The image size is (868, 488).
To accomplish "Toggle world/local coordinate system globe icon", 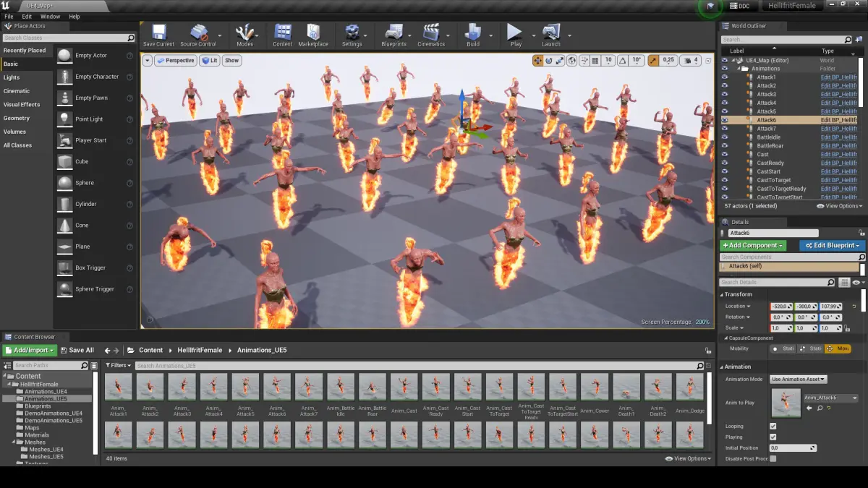I will [572, 61].
